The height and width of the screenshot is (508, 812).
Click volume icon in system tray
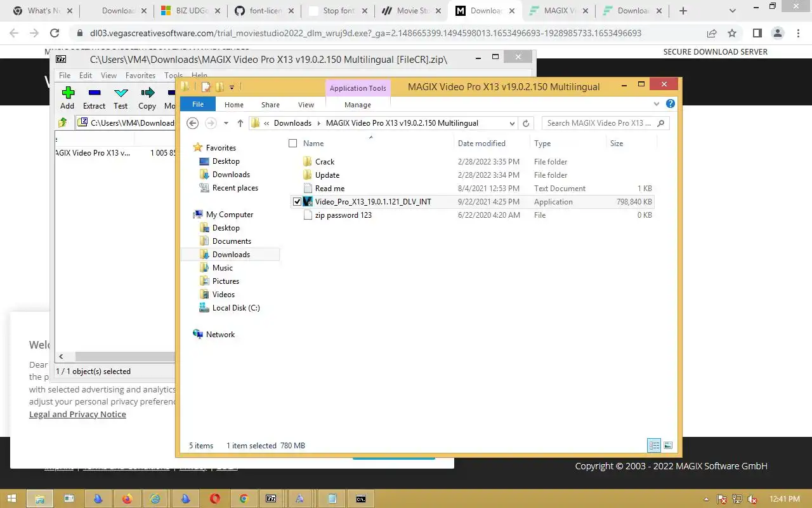[x=752, y=500]
